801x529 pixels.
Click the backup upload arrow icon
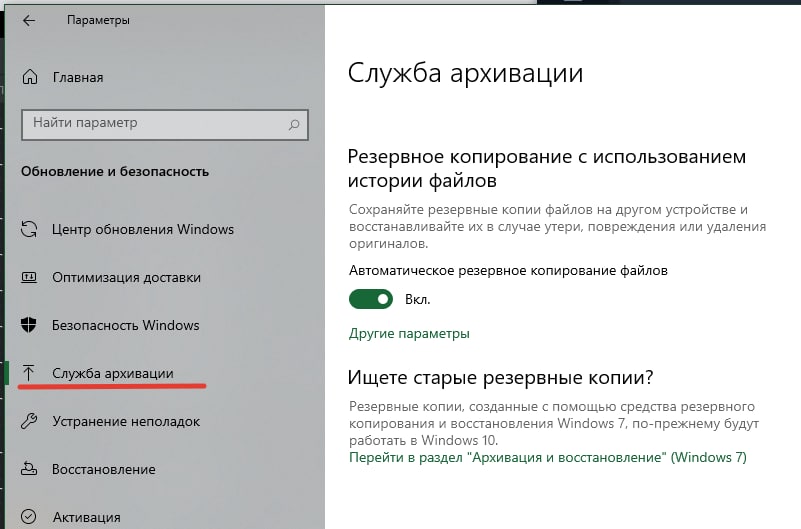[x=29, y=373]
